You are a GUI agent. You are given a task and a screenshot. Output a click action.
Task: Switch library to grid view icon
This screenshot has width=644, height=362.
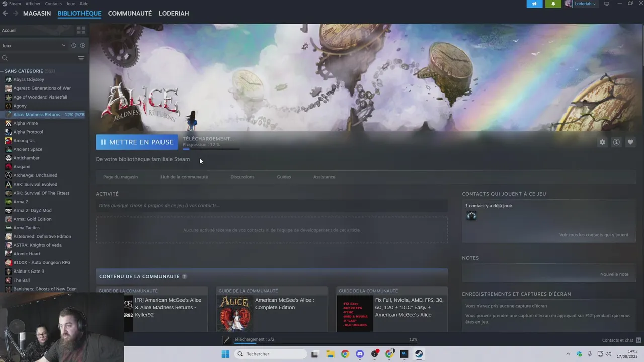pyautogui.click(x=81, y=30)
